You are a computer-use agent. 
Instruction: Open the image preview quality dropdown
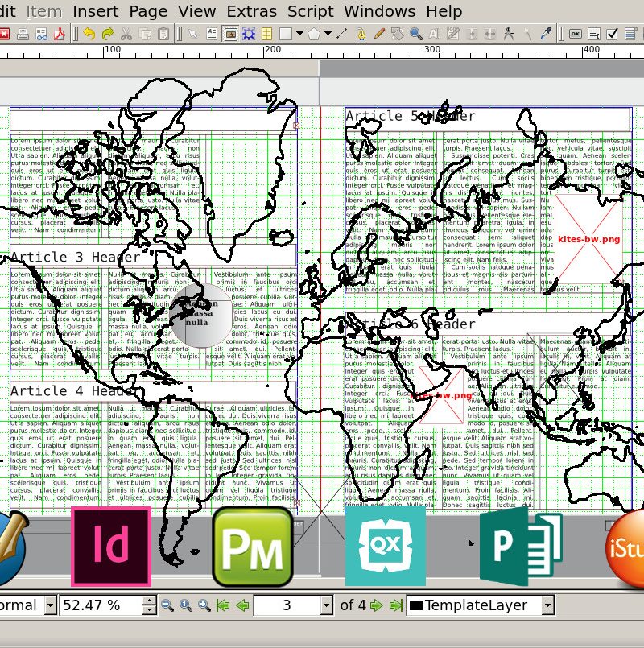point(50,605)
